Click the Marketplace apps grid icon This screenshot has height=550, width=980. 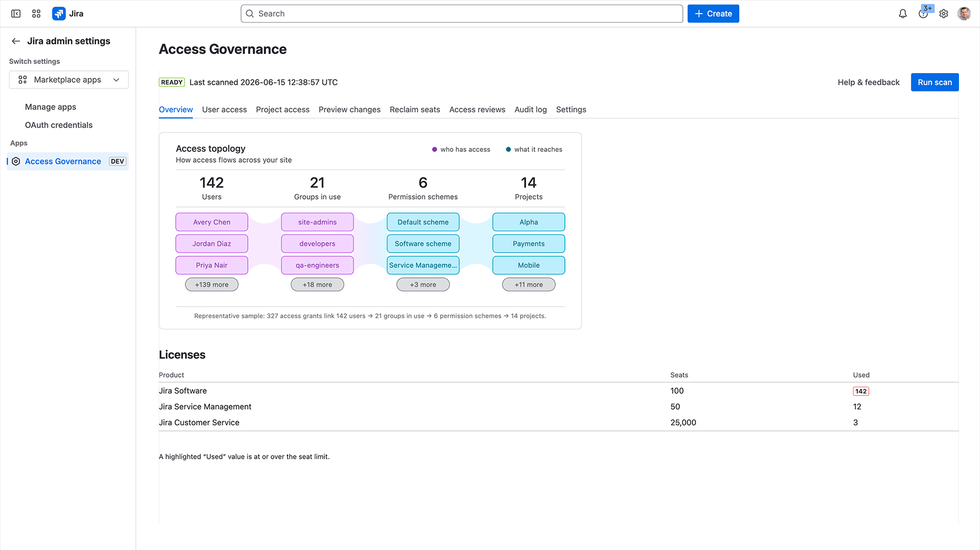[x=23, y=80]
